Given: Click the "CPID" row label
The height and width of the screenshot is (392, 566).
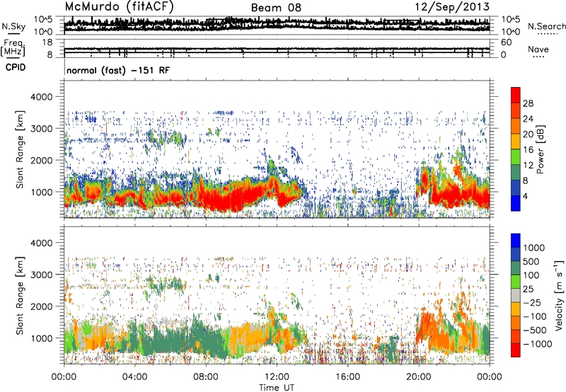Looking at the screenshot, I should pyautogui.click(x=16, y=67).
